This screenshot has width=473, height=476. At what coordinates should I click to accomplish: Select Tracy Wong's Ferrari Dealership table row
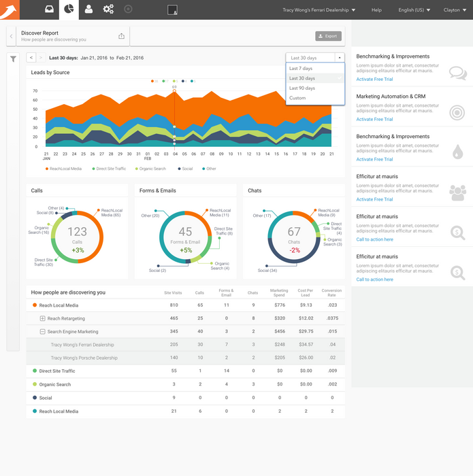coord(185,345)
